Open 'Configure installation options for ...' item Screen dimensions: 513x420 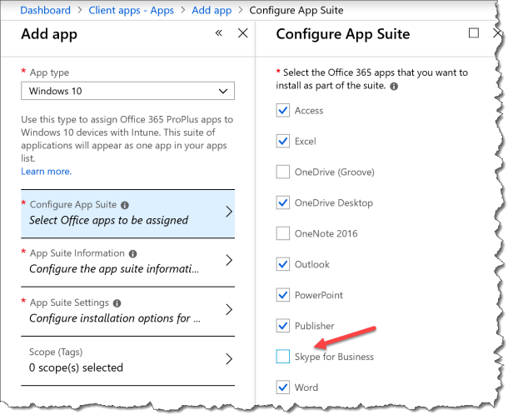115,318
